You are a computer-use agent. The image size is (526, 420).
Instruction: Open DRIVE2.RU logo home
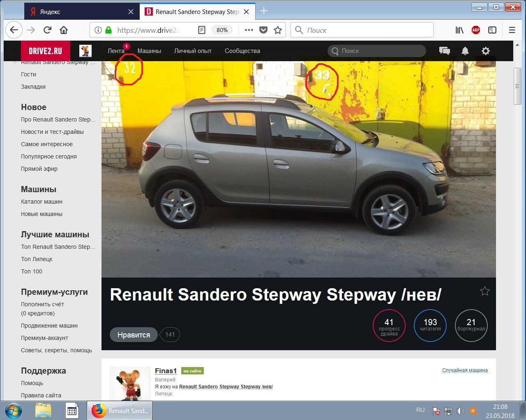(45, 51)
